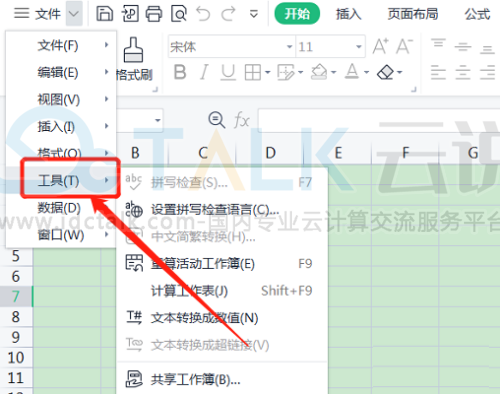Select 重算活动工作簿(E) menu item

coord(222,264)
